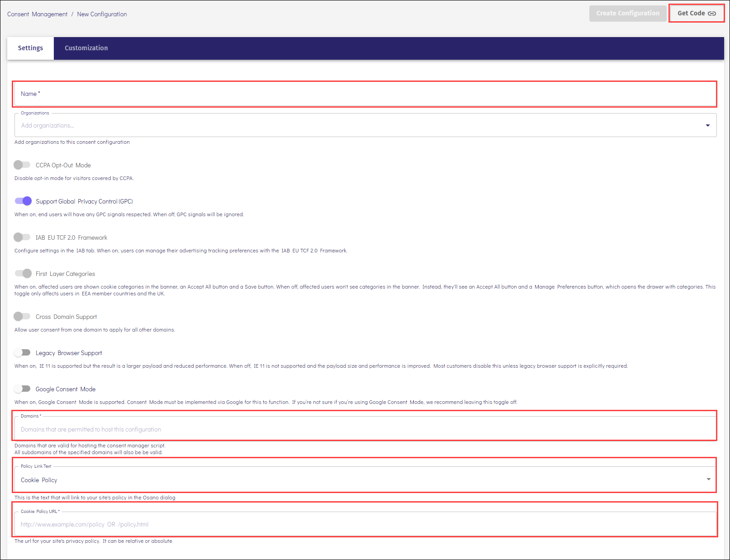
Task: Click the link icon in Get Code
Action: point(712,14)
